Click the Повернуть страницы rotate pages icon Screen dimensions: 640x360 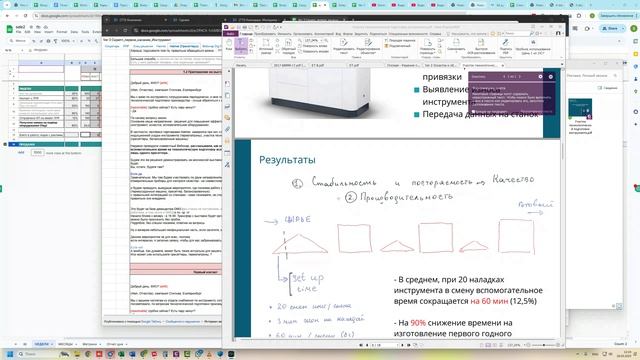427,47
